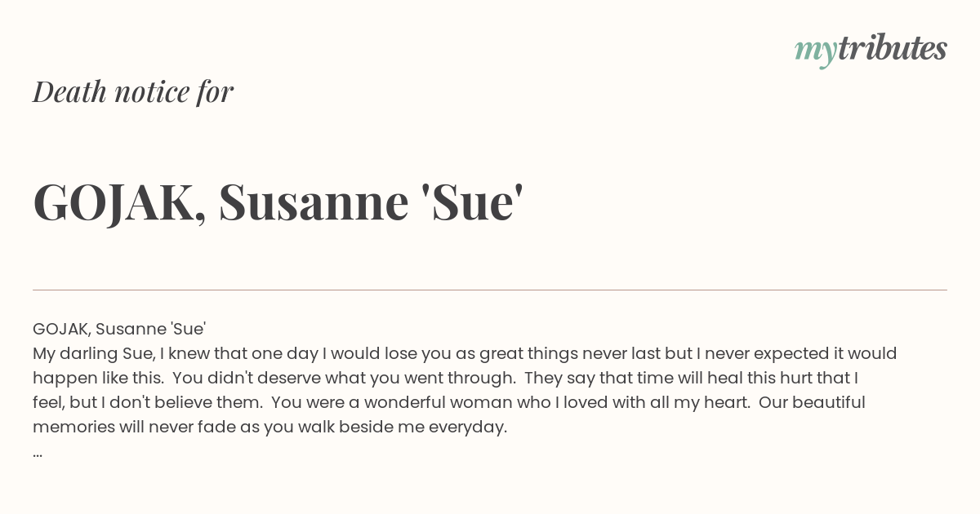Click the horizontal divider line

[490, 290]
